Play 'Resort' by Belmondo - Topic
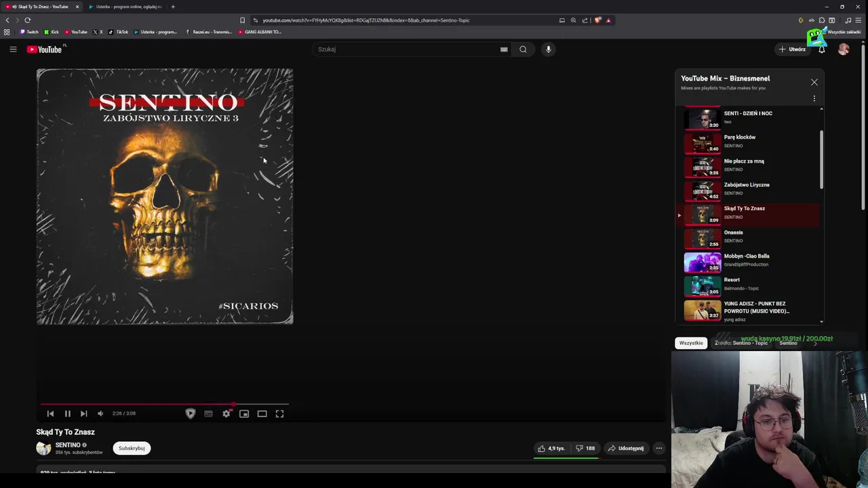 click(x=749, y=286)
